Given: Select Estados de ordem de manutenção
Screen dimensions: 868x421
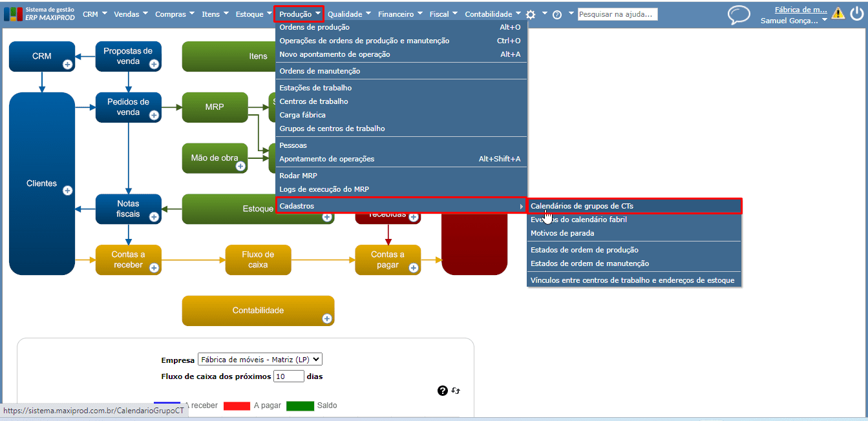Looking at the screenshot, I should click(x=635, y=263).
